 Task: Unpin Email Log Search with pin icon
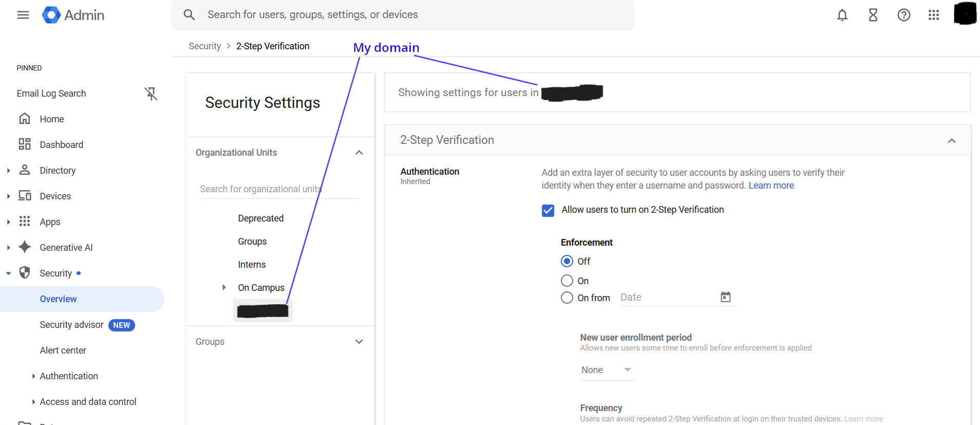150,94
